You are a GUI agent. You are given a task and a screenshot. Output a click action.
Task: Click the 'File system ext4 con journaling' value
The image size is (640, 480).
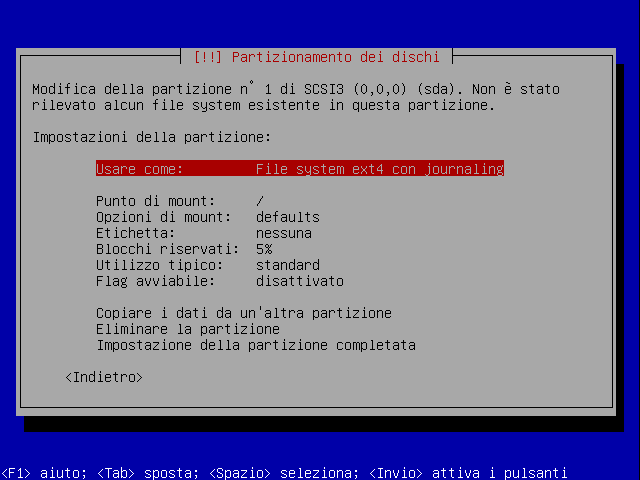tap(380, 169)
